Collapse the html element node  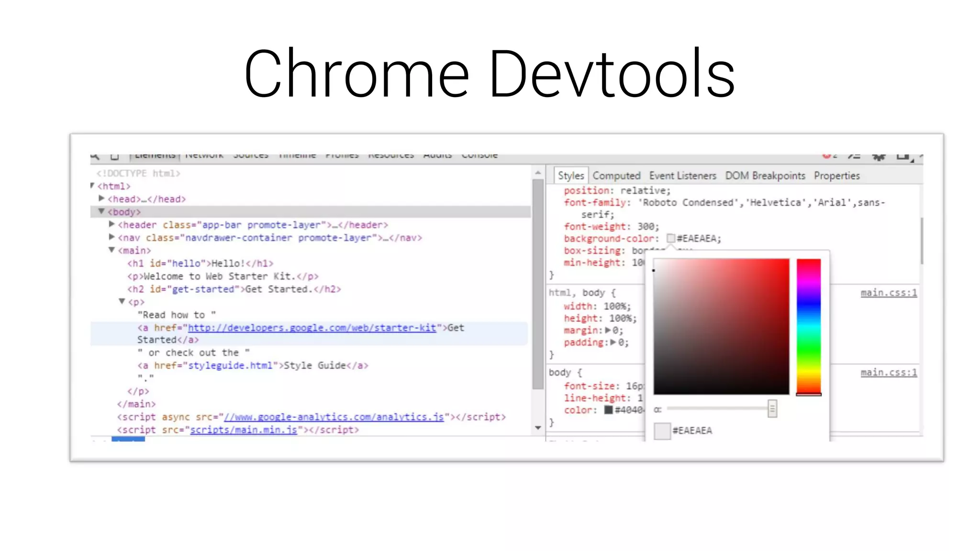point(93,186)
